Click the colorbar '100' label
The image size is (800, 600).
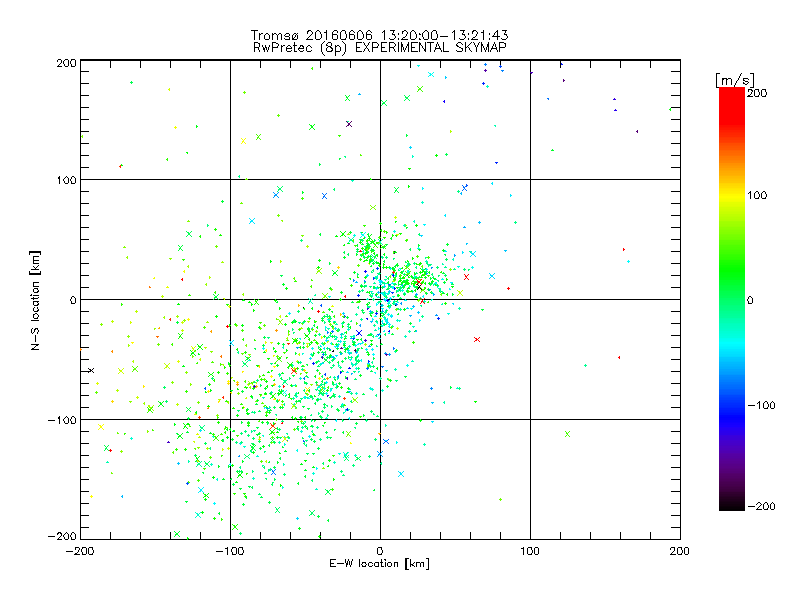pos(757,195)
